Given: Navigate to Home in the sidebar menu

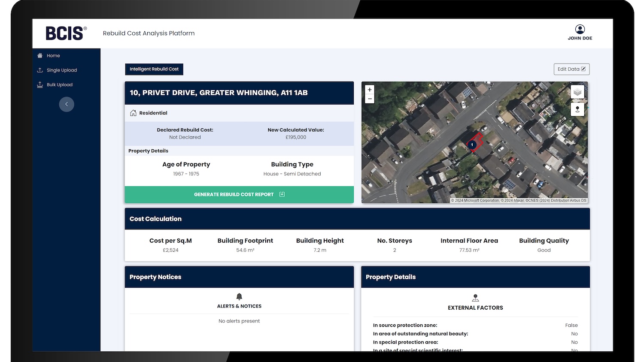Looking at the screenshot, I should (x=54, y=55).
